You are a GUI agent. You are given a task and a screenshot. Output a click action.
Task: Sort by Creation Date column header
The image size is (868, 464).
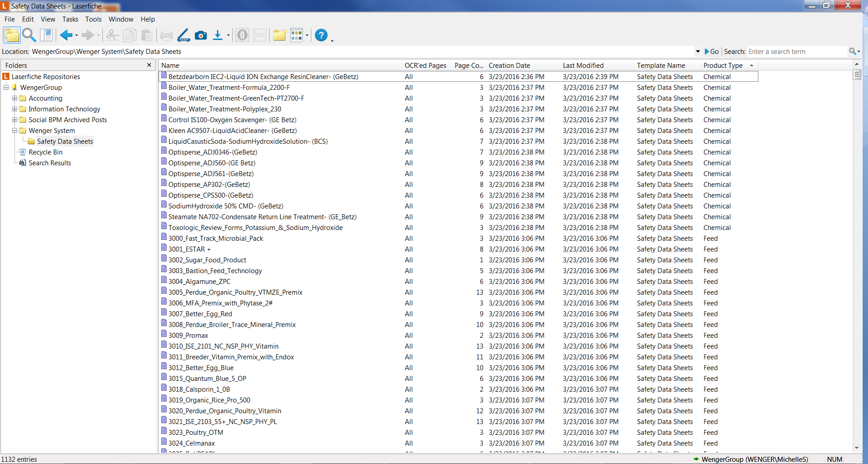(523, 66)
